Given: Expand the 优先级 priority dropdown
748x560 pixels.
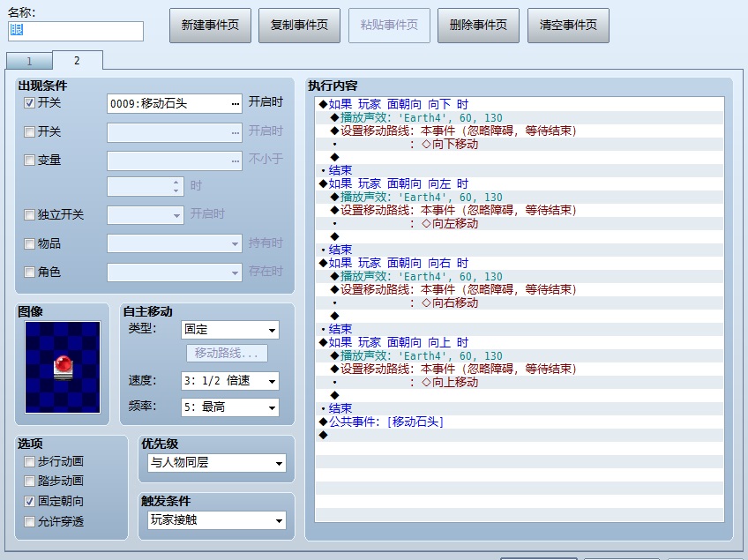Looking at the screenshot, I should pos(217,463).
